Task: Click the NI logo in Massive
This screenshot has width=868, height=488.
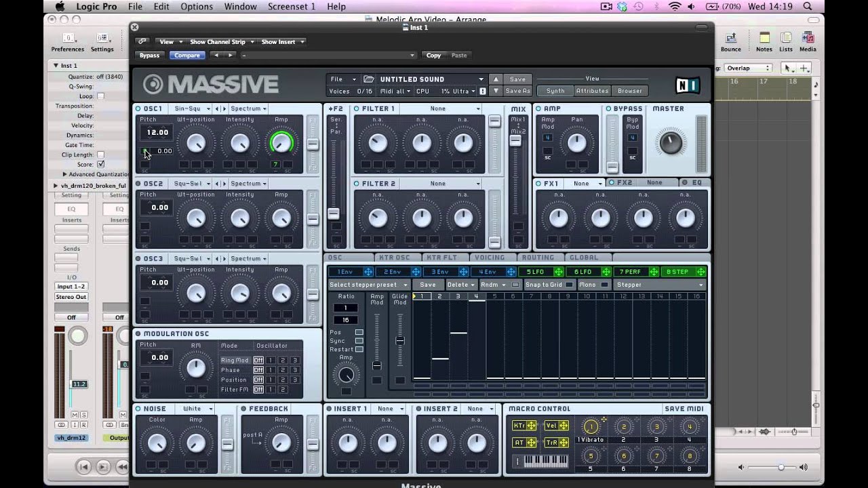Action: 688,85
